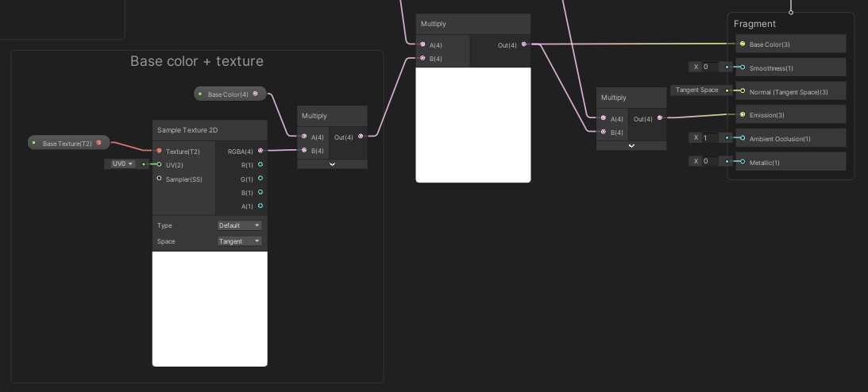The width and height of the screenshot is (868, 392).
Task: Click the Emission(3) port in the Fragment block
Action: coord(743,114)
